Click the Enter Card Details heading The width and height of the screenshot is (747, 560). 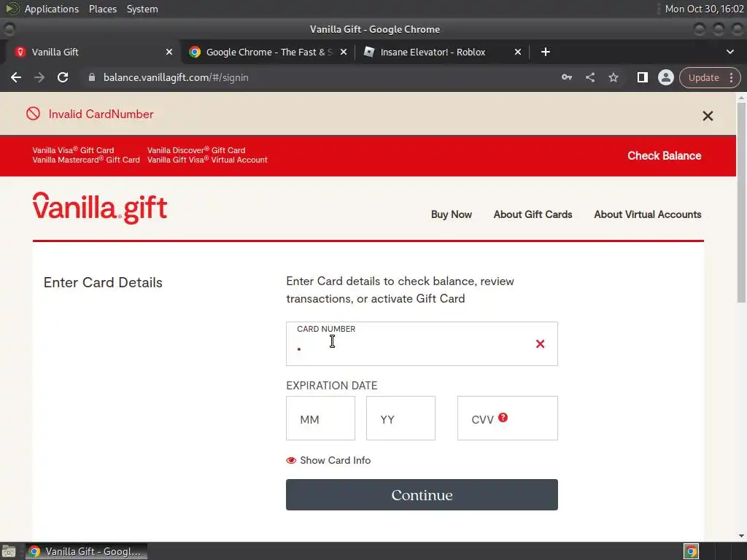pos(103,282)
